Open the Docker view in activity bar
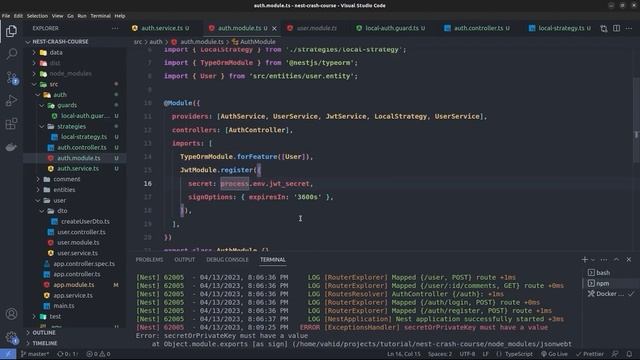640x360 pixels. [x=11, y=147]
